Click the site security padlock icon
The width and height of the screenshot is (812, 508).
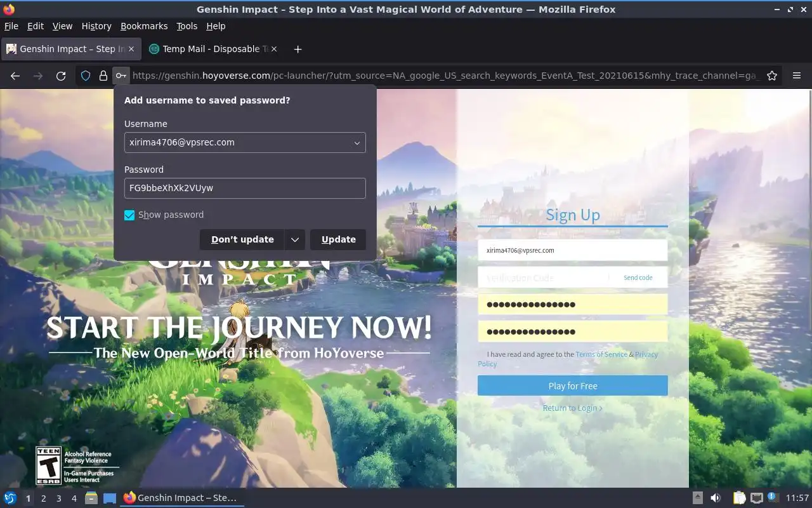(103, 76)
